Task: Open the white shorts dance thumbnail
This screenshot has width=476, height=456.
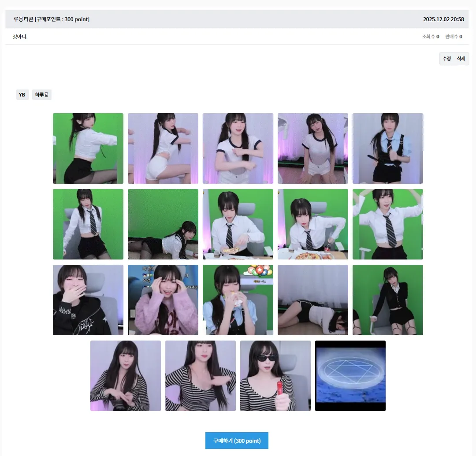Action: (163, 148)
